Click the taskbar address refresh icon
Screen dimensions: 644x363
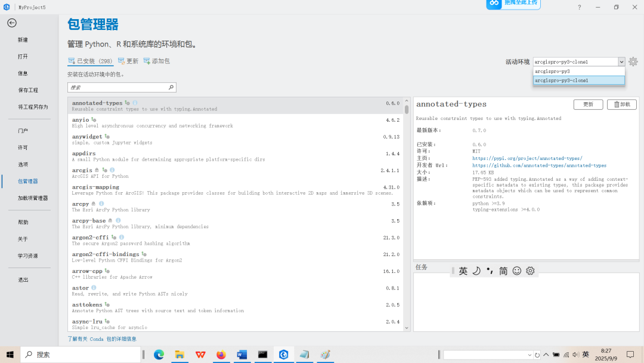tap(537, 355)
